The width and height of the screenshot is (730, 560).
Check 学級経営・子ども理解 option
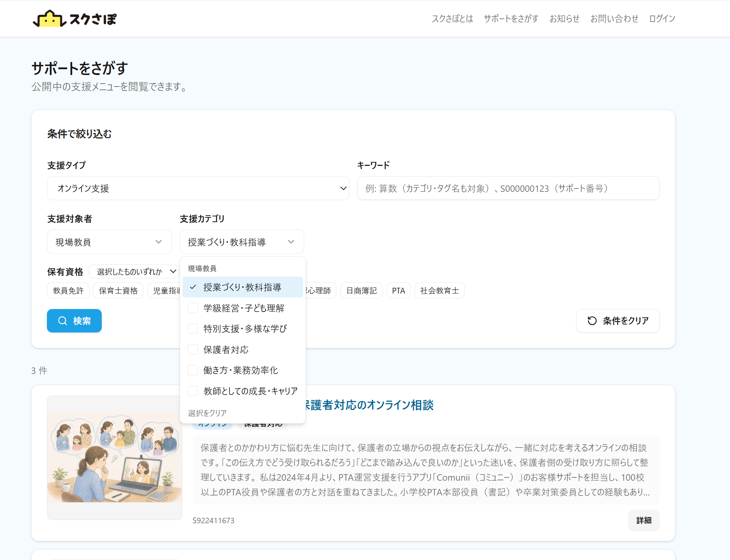[x=242, y=308]
